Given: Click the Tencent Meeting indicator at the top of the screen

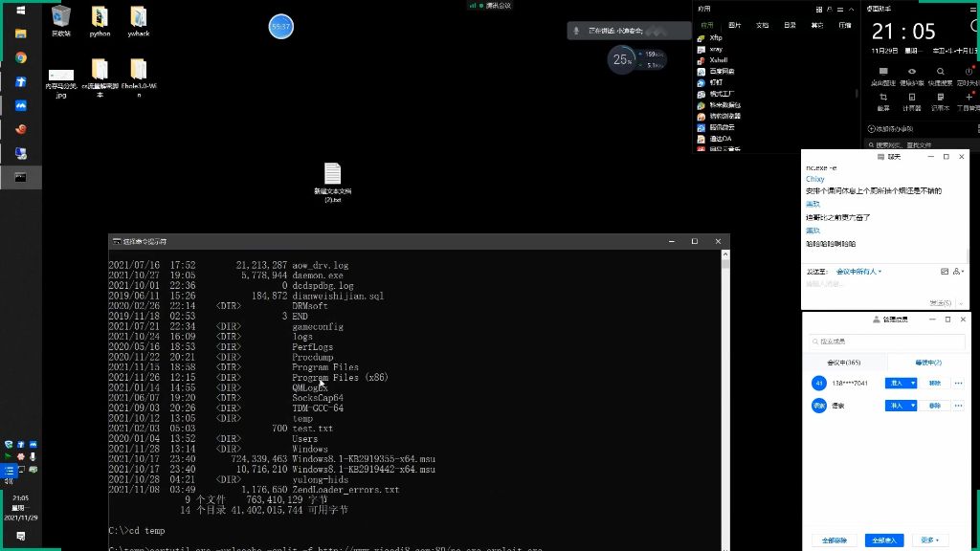Looking at the screenshot, I should pyautogui.click(x=490, y=6).
